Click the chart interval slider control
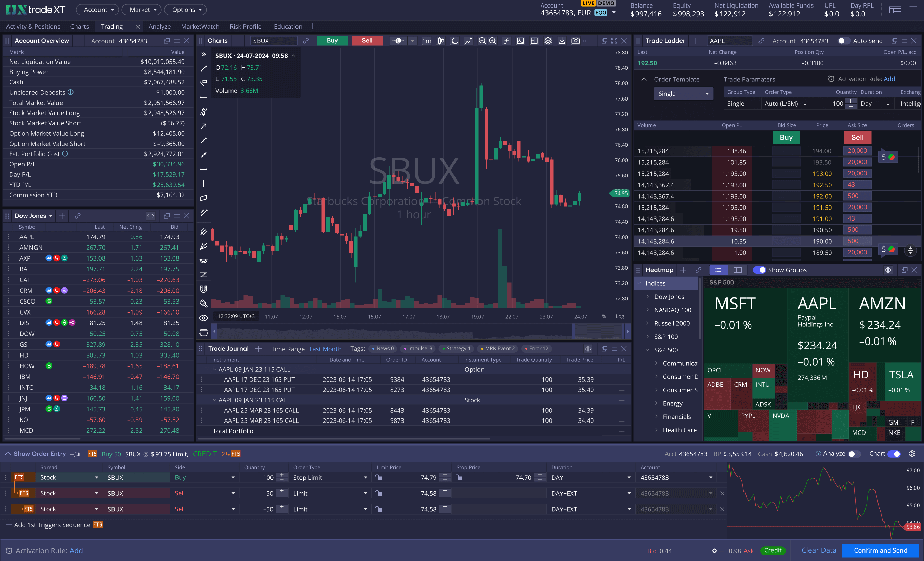Screen dimensions: 924x561 [x=398, y=41]
